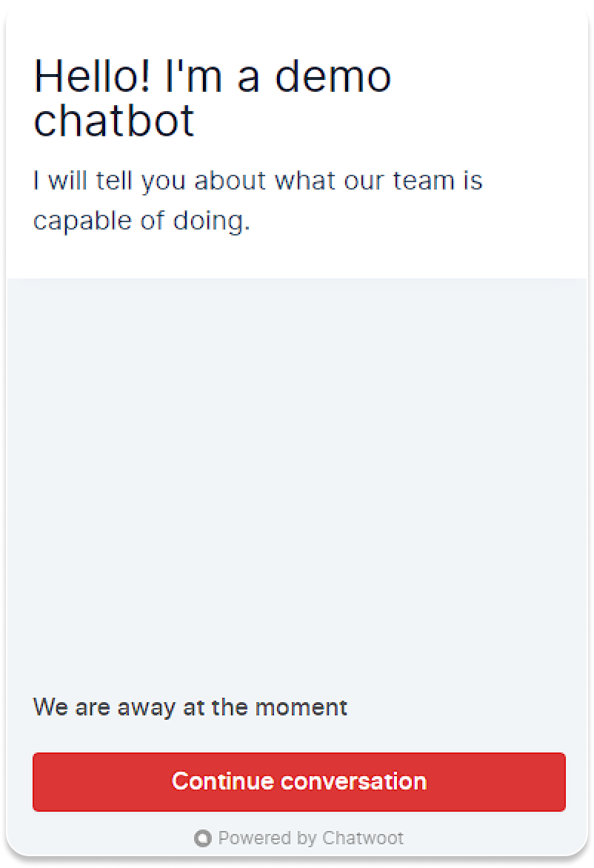594x868 pixels.
Task: Click the "We are away at the moment" status
Action: tap(190, 707)
